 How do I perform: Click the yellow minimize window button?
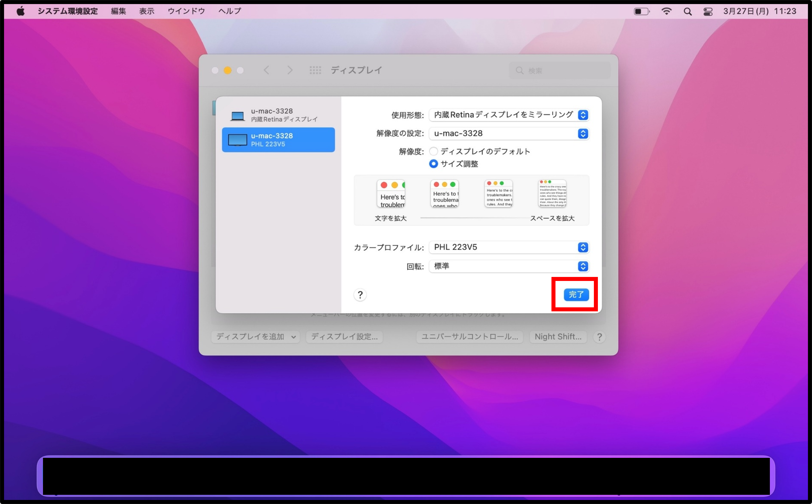pyautogui.click(x=228, y=70)
